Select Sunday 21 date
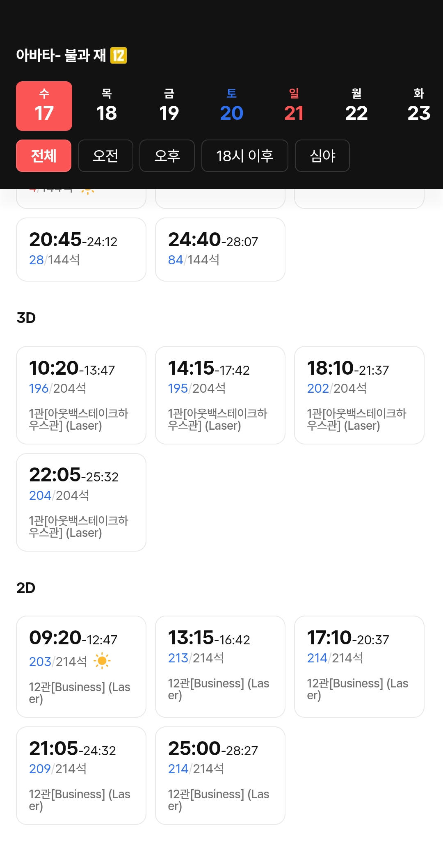Image resolution: width=443 pixels, height=868 pixels. pos(294,106)
